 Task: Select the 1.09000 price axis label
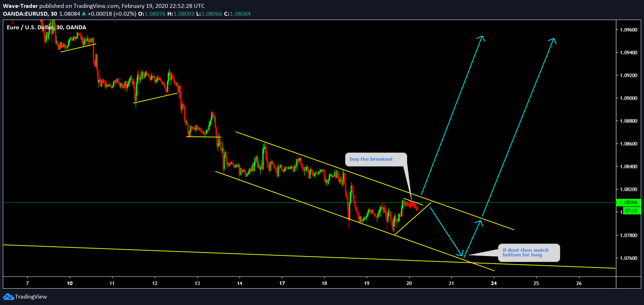coord(628,98)
